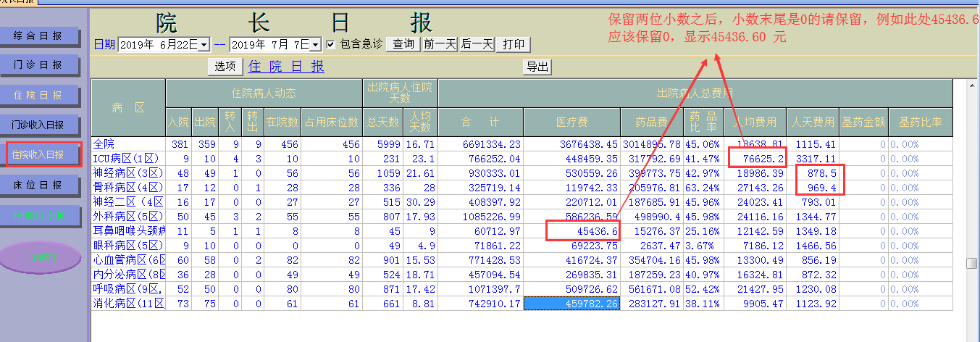Click the 医疗费 column header
Image resolution: width=980 pixels, height=342 pixels.
click(x=571, y=122)
